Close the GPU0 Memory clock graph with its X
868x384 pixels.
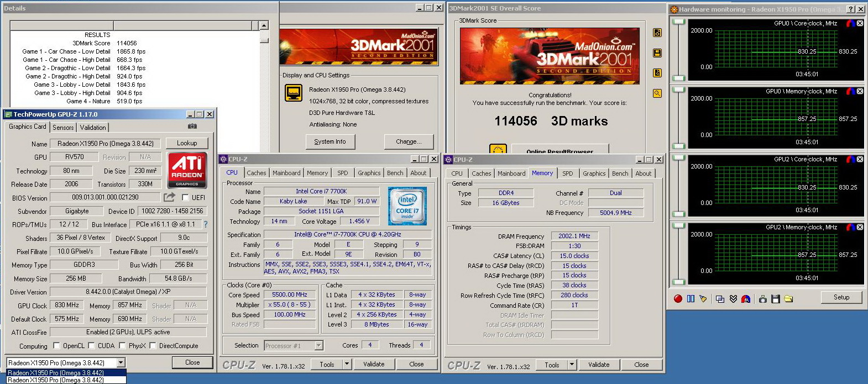860,91
